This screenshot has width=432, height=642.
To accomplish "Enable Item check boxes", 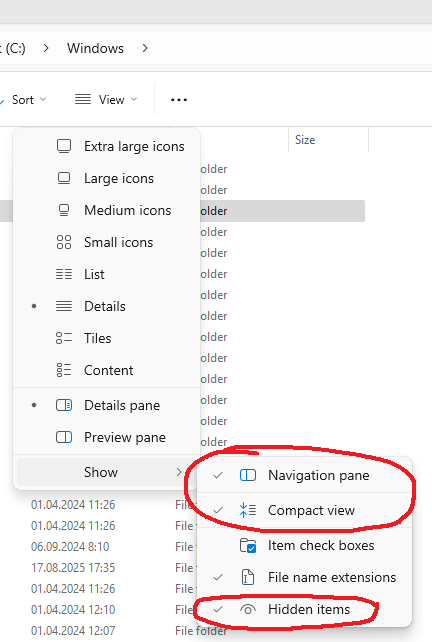I will point(305,545).
